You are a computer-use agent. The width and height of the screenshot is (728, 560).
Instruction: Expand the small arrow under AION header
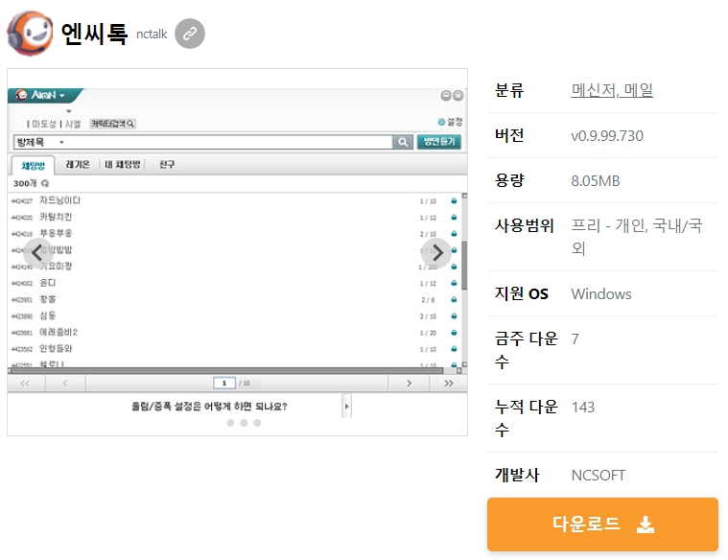click(x=69, y=111)
